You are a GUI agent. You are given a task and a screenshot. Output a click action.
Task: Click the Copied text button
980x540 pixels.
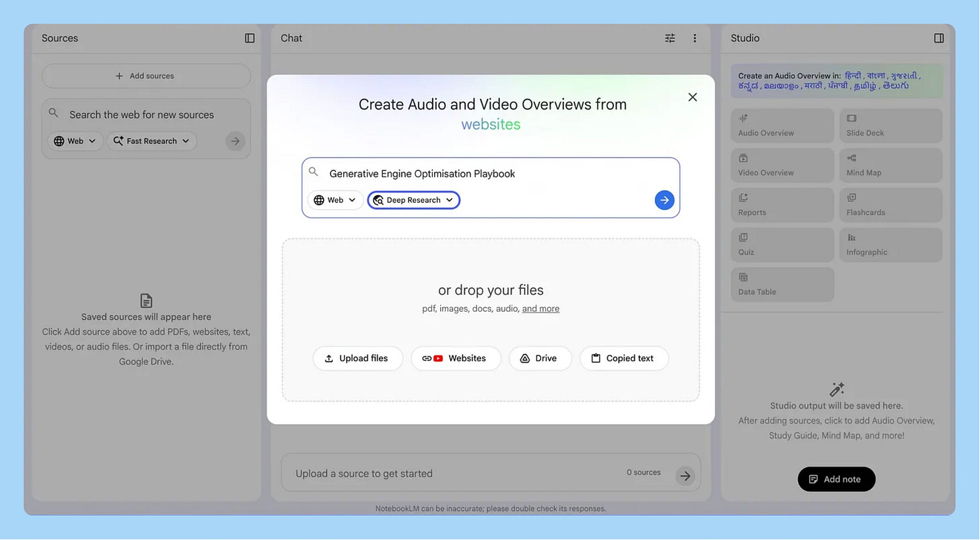click(x=624, y=358)
